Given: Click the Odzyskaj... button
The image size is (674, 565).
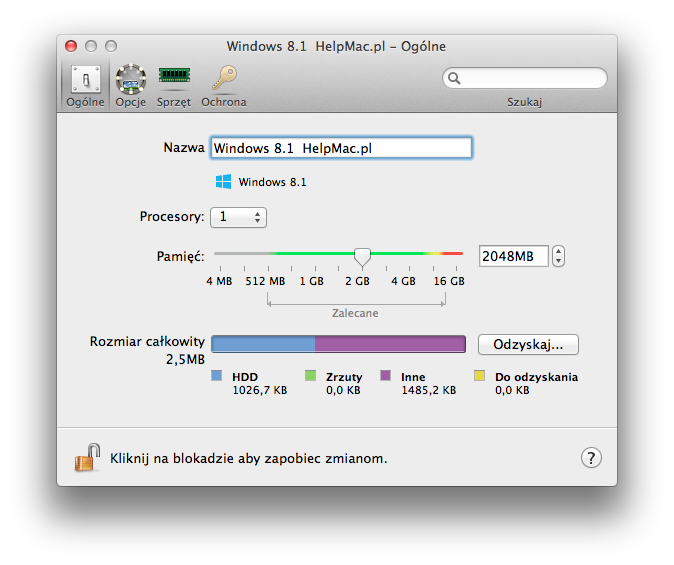Looking at the screenshot, I should 528,344.
